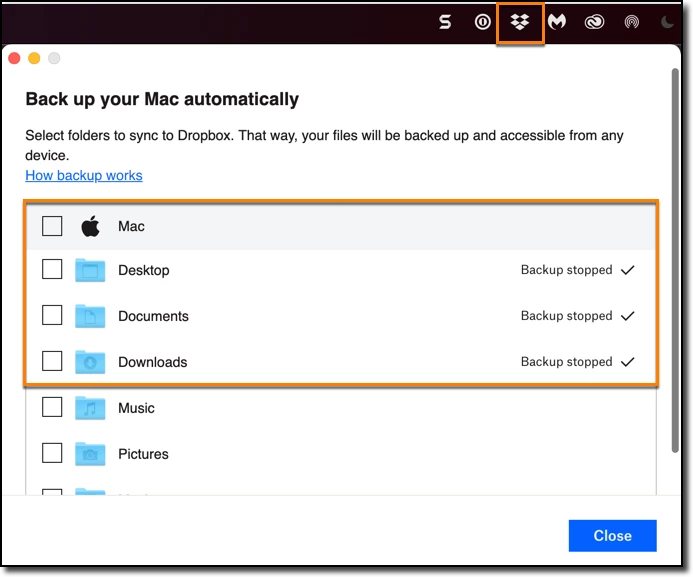This screenshot has height=577, width=693.
Task: Tick the Mac checkbox
Action: [x=52, y=226]
